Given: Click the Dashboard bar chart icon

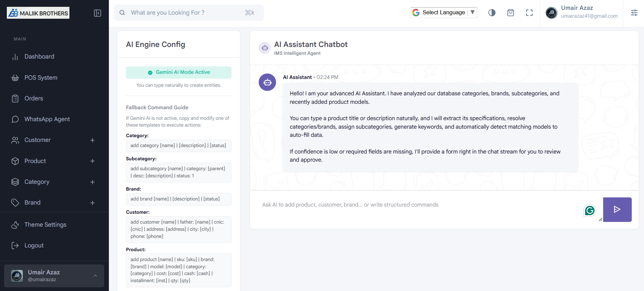Looking at the screenshot, I should pos(15,57).
